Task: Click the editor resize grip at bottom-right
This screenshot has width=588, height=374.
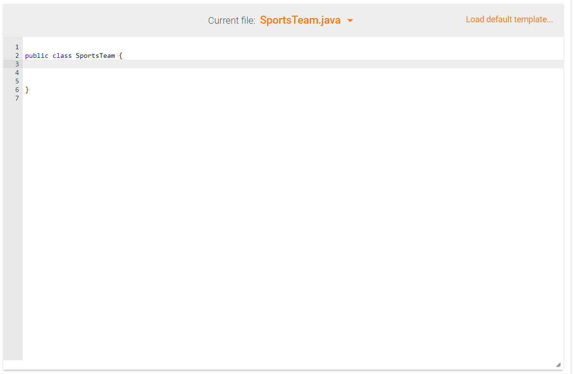Action: point(559,364)
